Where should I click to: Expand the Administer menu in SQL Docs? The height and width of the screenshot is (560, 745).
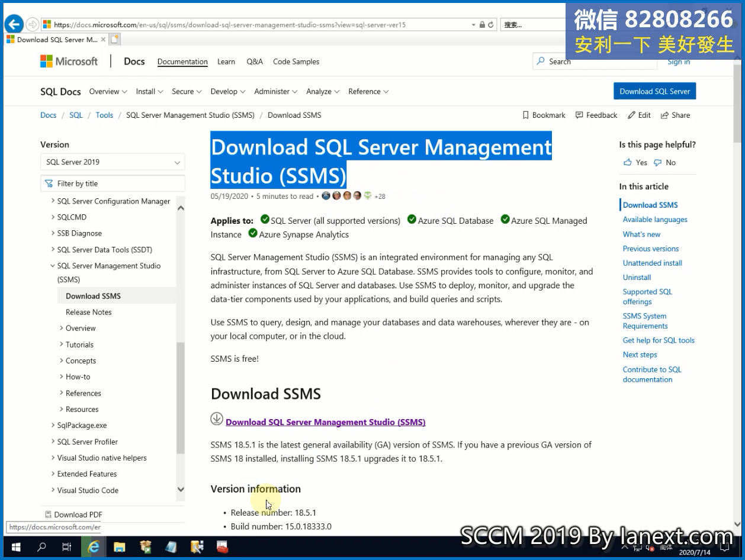tap(276, 91)
